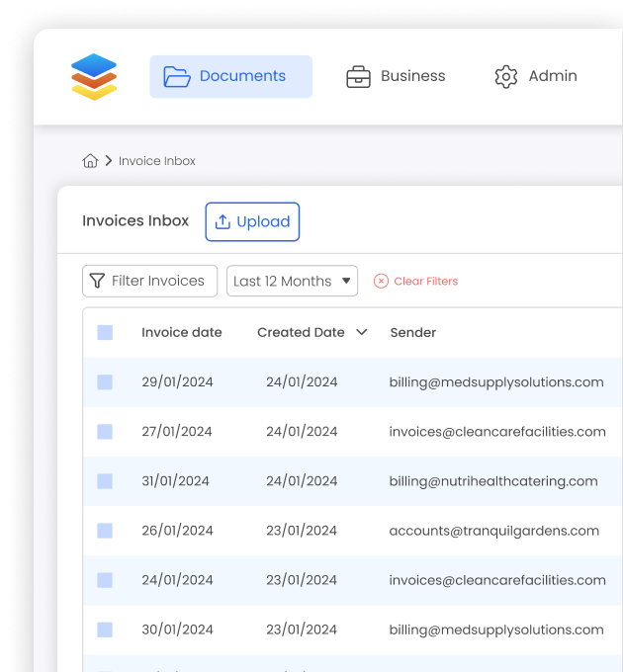
Task: Click the home icon in breadcrumb
Action: 90,161
